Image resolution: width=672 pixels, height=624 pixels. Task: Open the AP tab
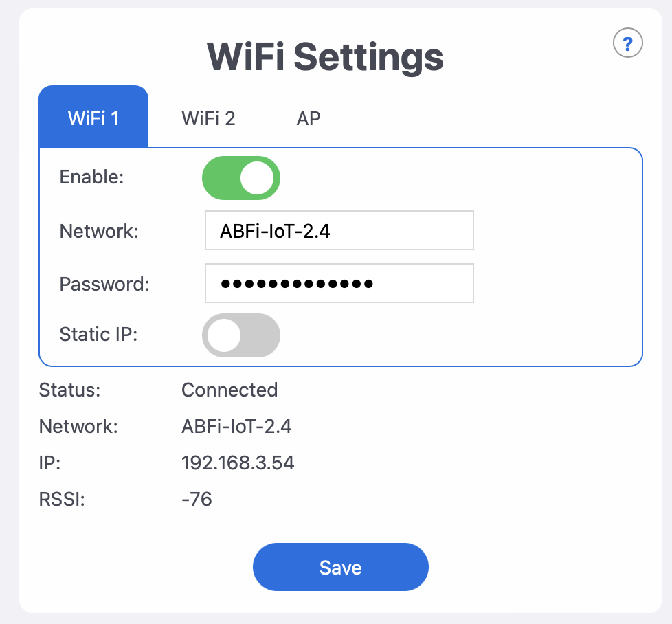[x=309, y=118]
